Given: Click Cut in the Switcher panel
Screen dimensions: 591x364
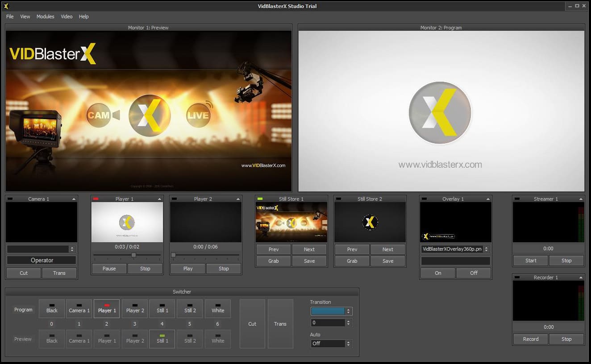Looking at the screenshot, I should click(252, 324).
